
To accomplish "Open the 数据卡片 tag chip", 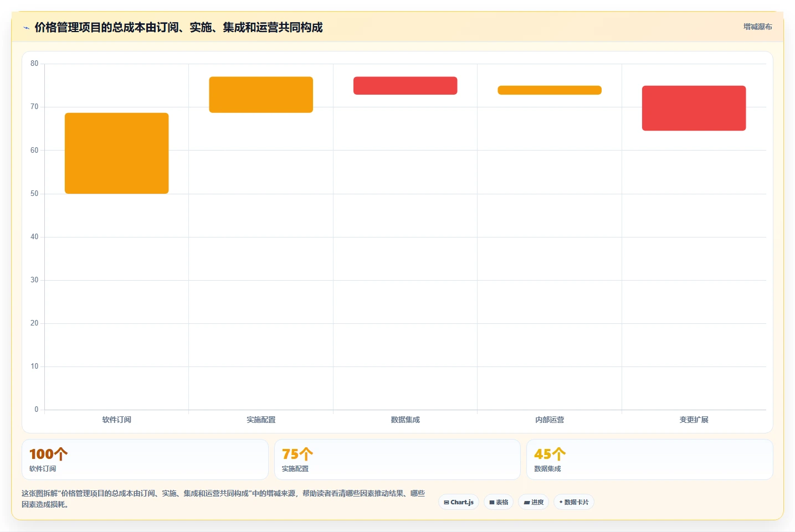I will (574, 502).
